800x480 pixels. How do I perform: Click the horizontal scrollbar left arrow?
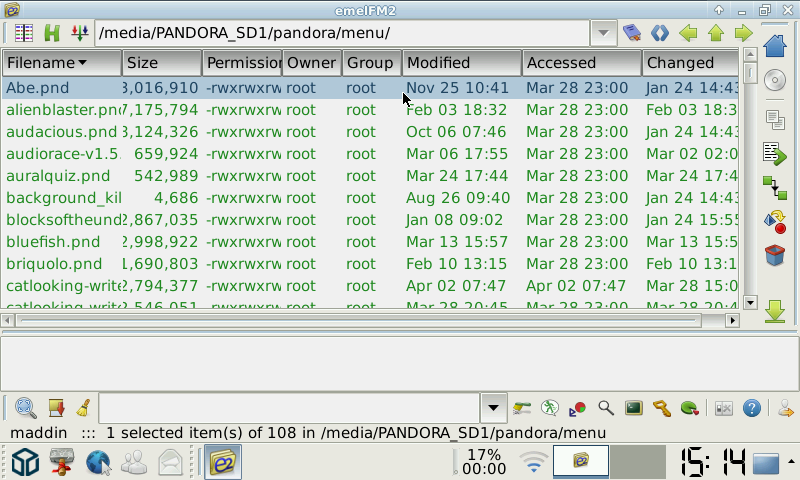tap(7, 320)
